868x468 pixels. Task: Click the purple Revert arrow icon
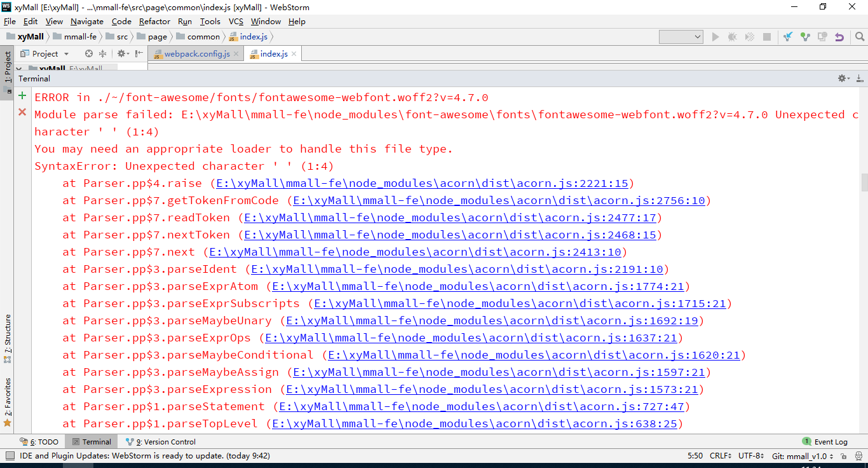pos(839,37)
